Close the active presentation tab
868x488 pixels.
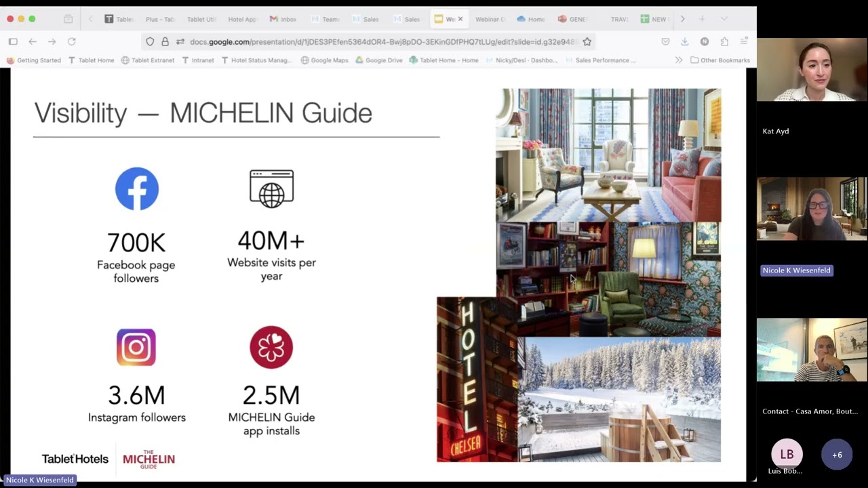(x=460, y=19)
